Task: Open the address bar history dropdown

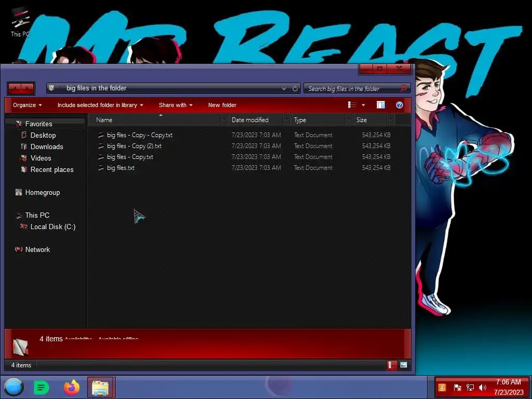Action: point(284,88)
